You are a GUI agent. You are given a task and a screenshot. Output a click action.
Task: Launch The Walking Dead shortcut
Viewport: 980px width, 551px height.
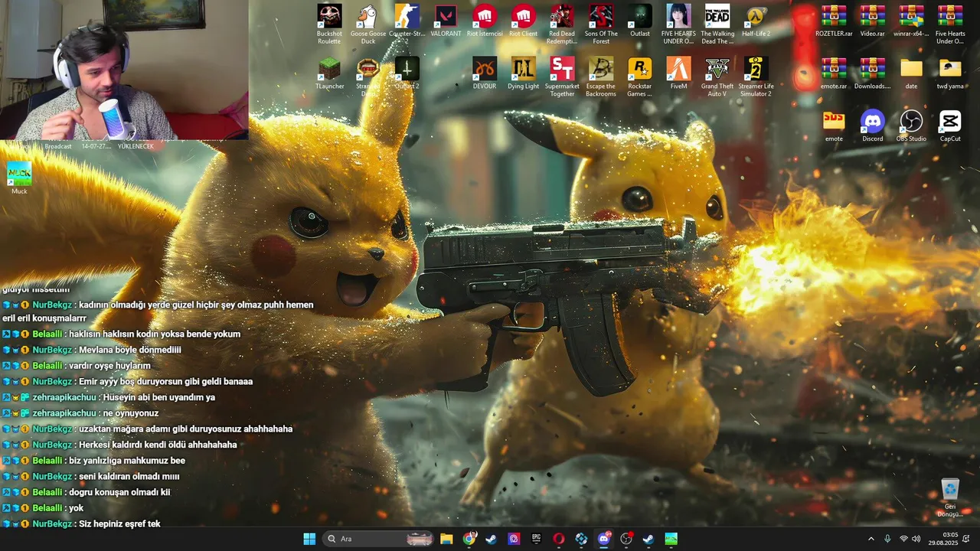717,24
